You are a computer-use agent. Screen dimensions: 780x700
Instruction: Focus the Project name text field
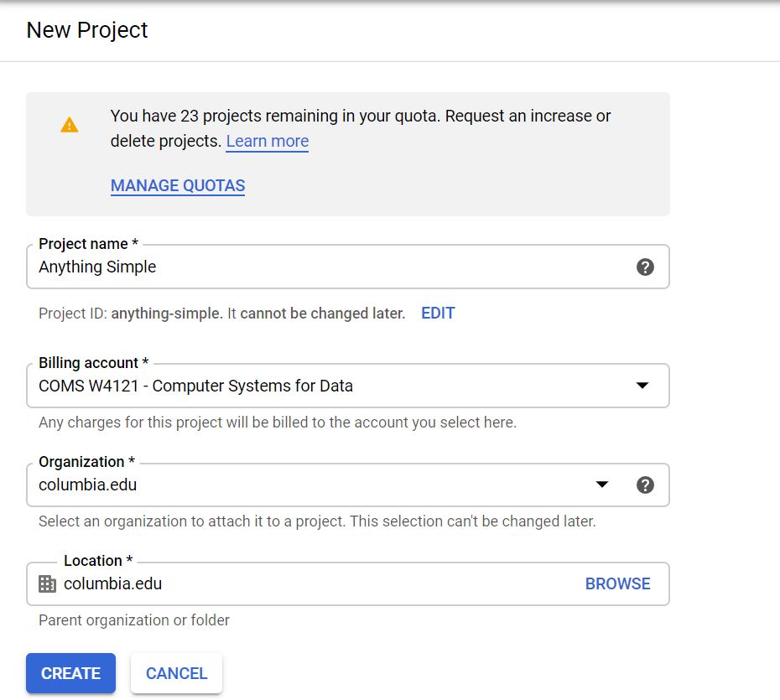327,267
